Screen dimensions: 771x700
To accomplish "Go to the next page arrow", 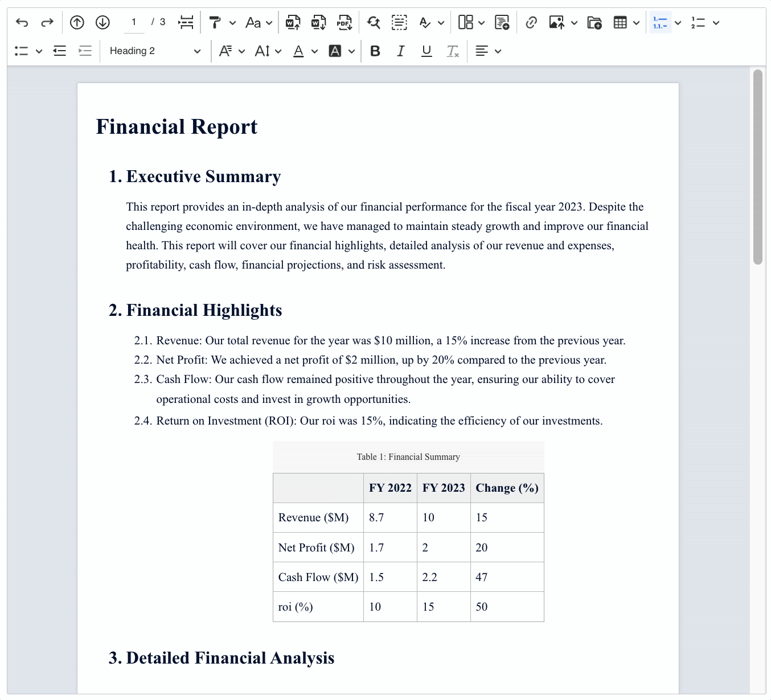I will (102, 23).
